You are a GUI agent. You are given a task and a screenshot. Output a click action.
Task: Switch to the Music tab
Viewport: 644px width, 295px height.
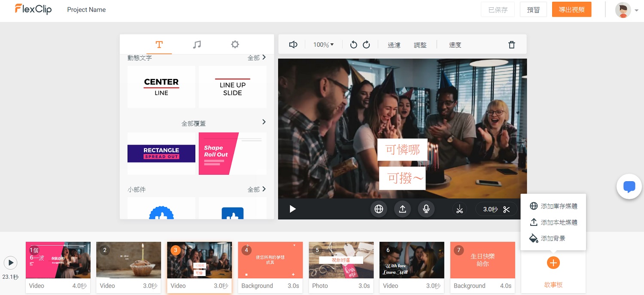(197, 44)
